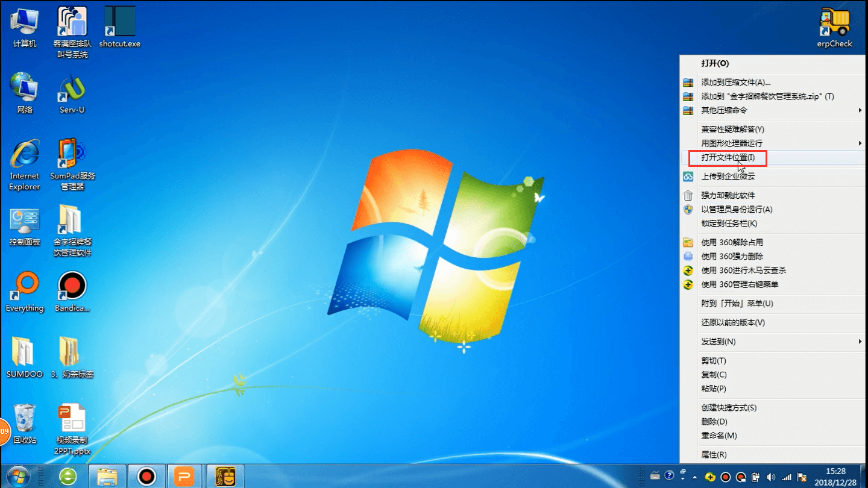
Task: Choose 锁定到任务栏(K)
Action: pyautogui.click(x=773, y=224)
